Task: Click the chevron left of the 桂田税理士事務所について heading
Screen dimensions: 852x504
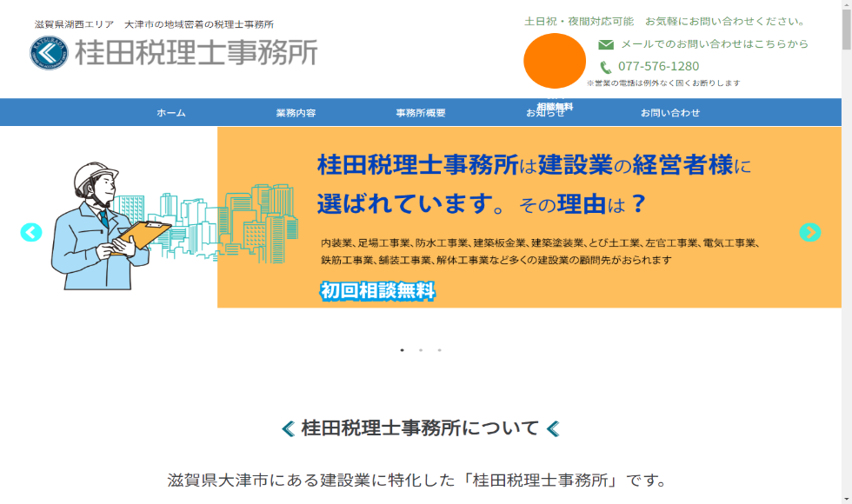Action: pyautogui.click(x=288, y=428)
